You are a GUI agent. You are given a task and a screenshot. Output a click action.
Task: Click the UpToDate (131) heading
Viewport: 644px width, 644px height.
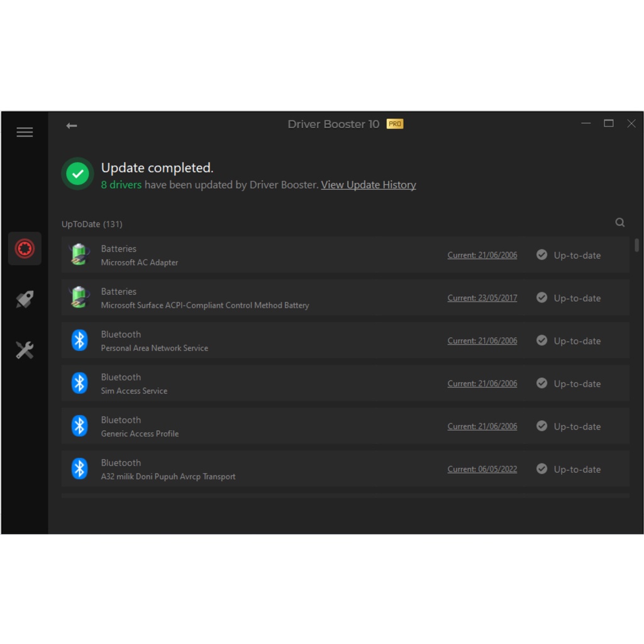(x=92, y=225)
